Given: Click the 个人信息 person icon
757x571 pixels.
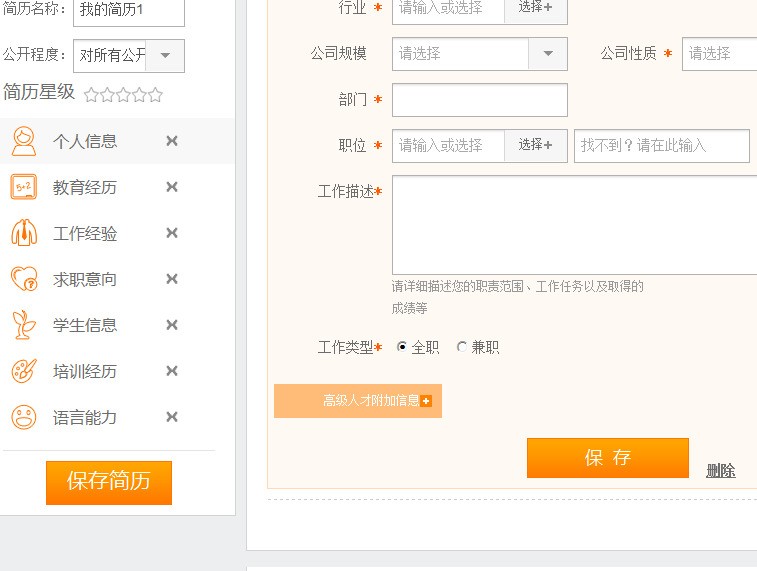Looking at the screenshot, I should 23,141.
